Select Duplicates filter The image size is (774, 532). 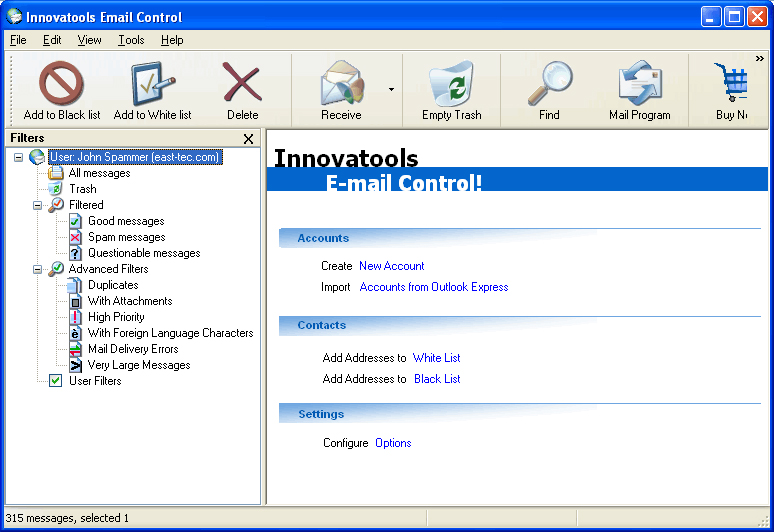[113, 285]
